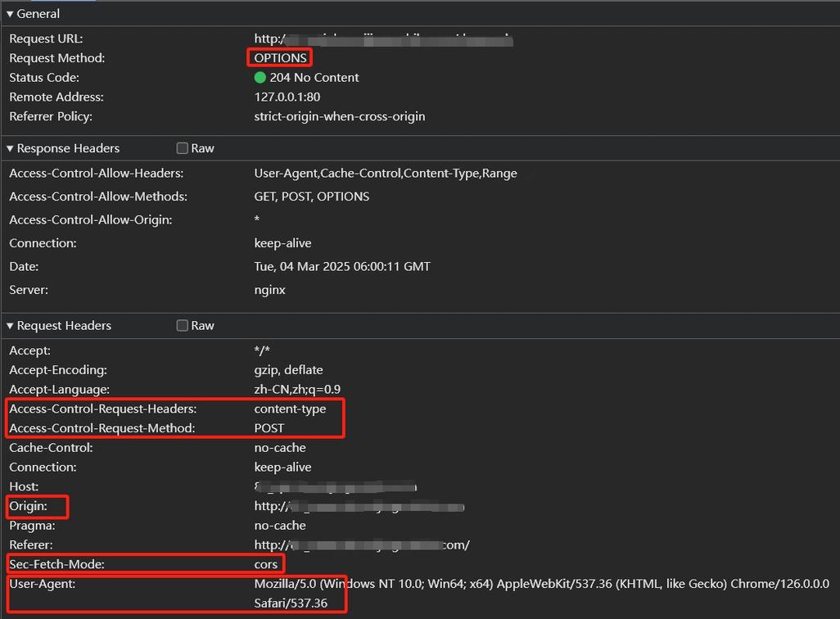This screenshot has width=840, height=619.
Task: Click the green status code indicator
Action: tap(260, 78)
